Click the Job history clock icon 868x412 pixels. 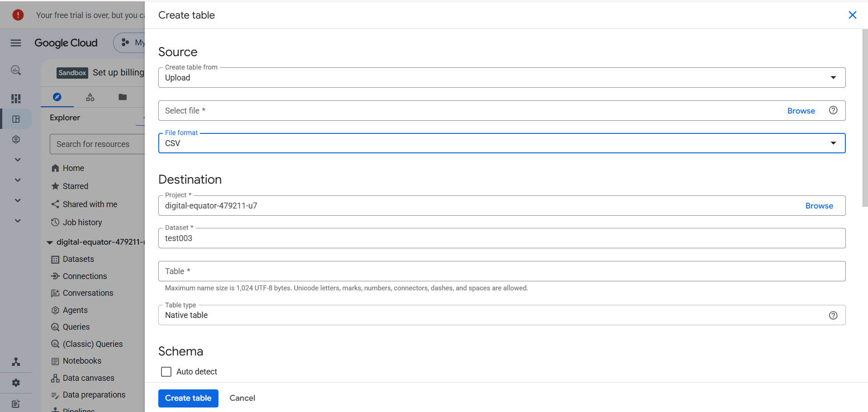click(x=55, y=222)
